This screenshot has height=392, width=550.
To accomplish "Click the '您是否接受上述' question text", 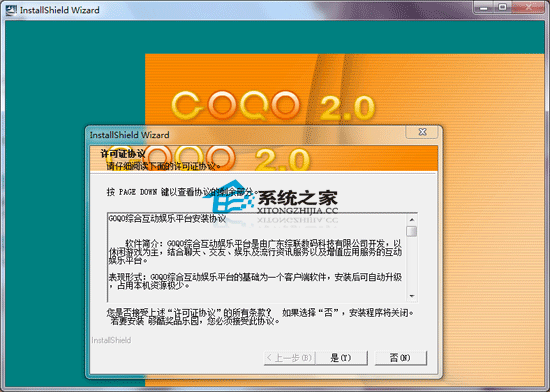I will click(x=260, y=317).
